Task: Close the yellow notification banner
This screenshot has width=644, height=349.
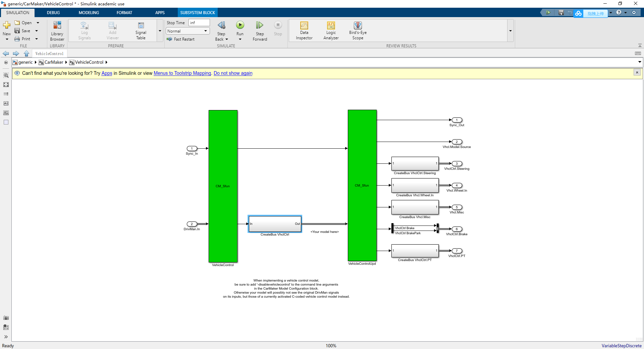Action: [637, 72]
